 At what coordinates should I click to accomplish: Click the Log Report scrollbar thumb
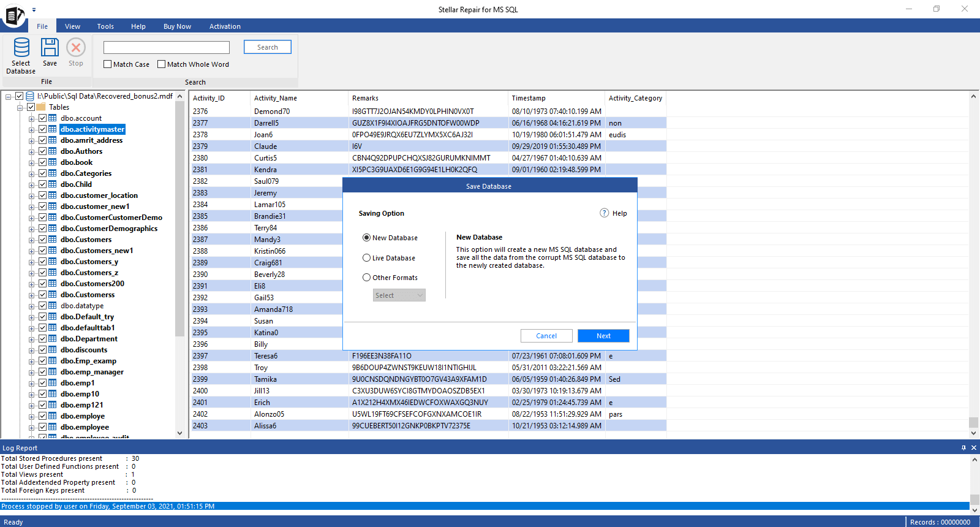point(974,499)
